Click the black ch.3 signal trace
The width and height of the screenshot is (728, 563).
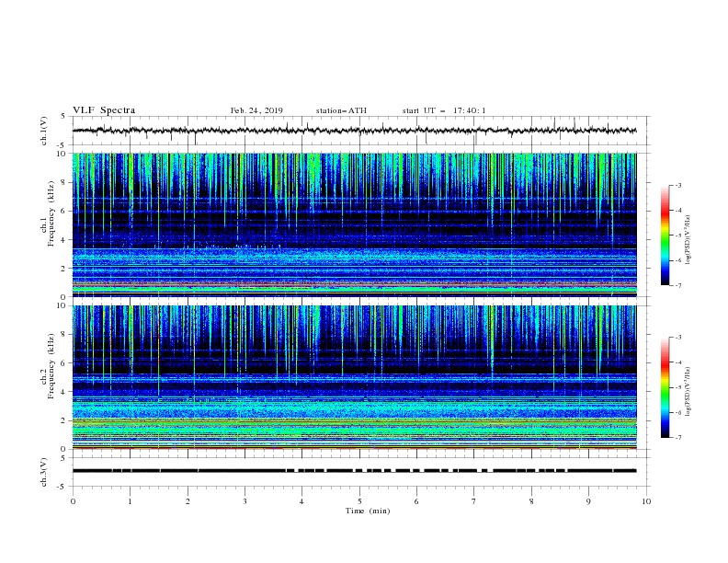coord(354,471)
